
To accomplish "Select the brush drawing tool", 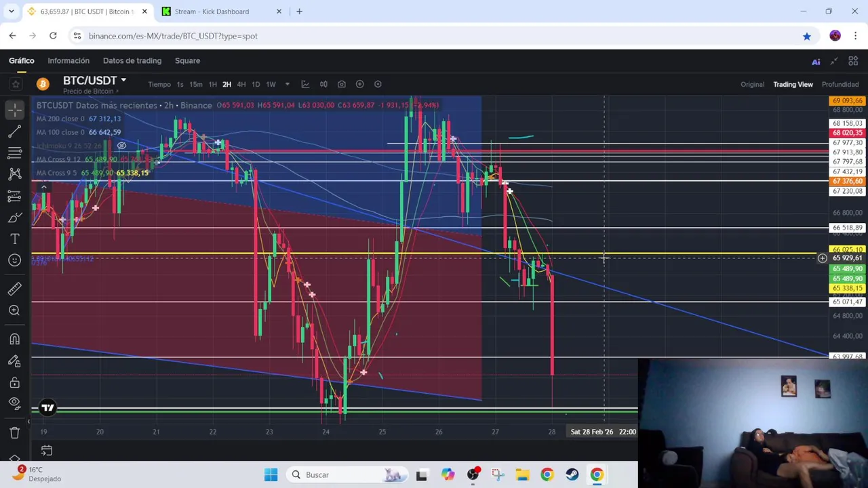I will pos(14,218).
